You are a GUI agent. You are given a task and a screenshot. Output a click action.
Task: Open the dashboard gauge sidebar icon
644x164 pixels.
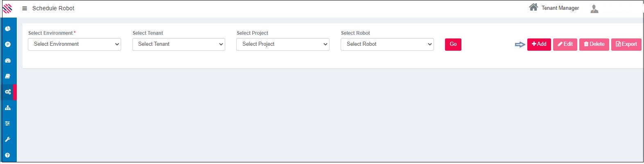[x=7, y=61]
